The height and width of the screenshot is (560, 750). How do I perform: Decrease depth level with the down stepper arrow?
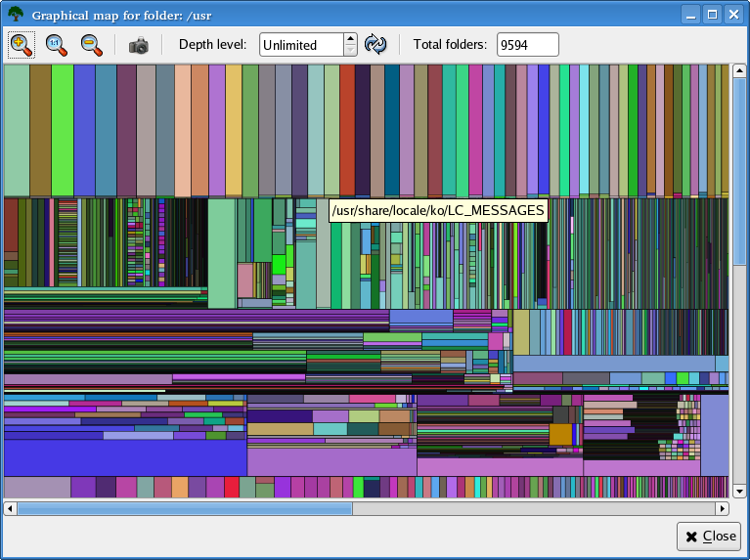(x=350, y=50)
